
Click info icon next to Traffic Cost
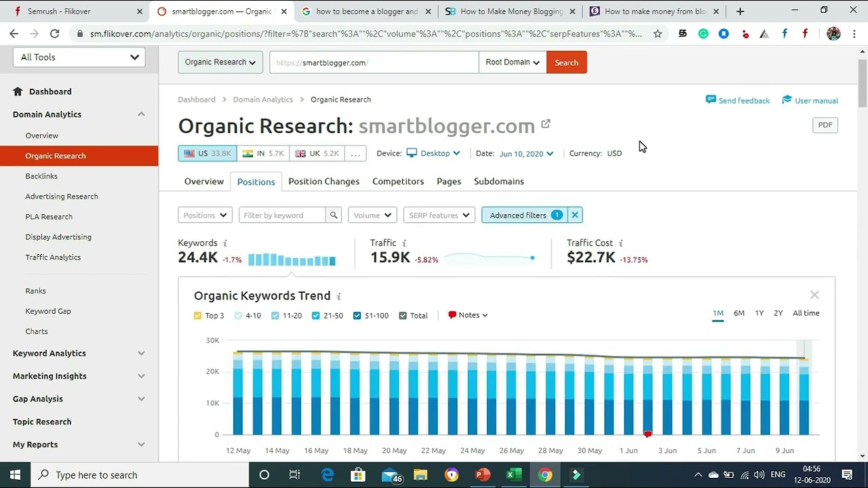pos(620,243)
